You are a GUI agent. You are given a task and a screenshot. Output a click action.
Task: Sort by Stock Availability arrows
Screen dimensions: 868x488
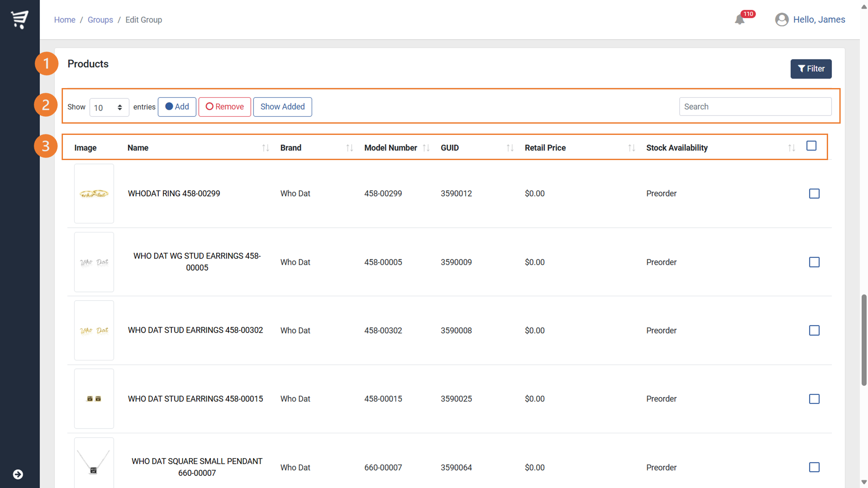(792, 148)
